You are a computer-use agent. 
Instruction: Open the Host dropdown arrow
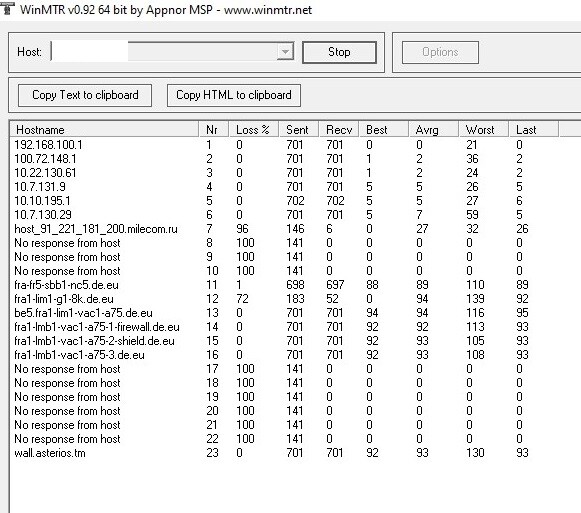[285, 52]
